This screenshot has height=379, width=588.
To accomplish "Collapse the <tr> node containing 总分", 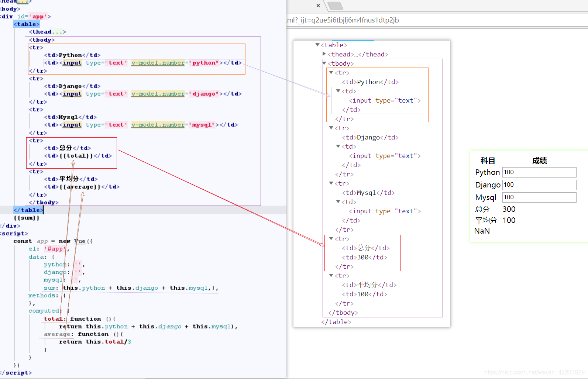I will click(x=331, y=238).
